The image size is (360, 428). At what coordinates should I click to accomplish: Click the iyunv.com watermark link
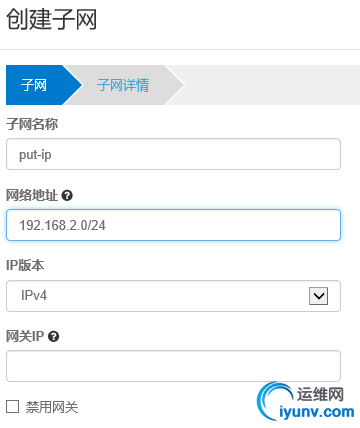click(316, 412)
